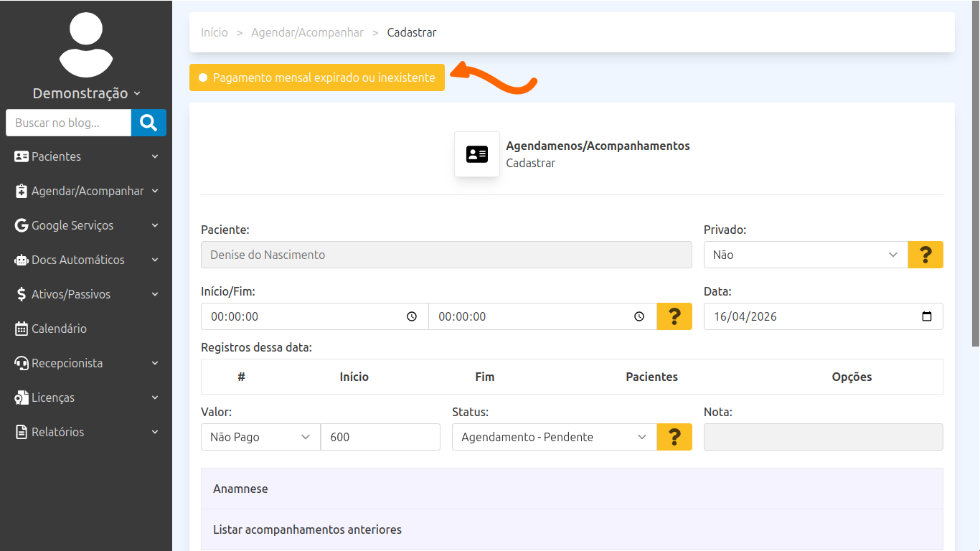
Task: Expand the Anamnese section
Action: pos(572,489)
